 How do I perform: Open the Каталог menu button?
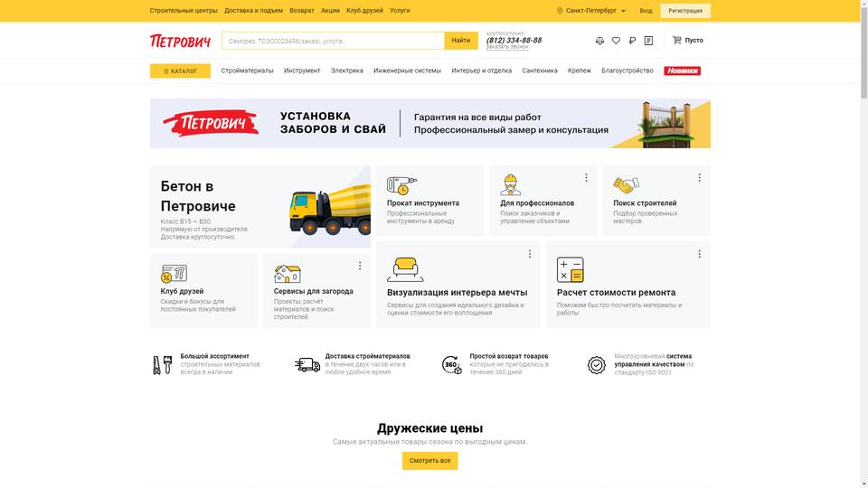point(180,70)
